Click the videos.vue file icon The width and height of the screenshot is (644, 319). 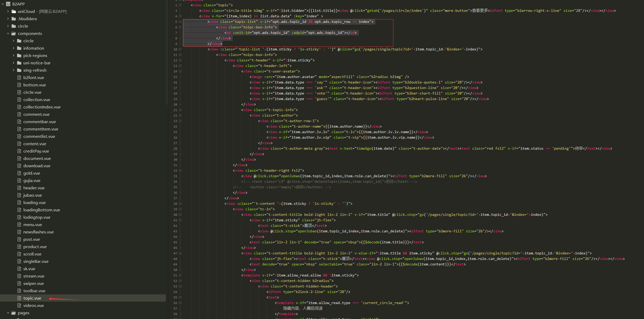click(x=19, y=305)
